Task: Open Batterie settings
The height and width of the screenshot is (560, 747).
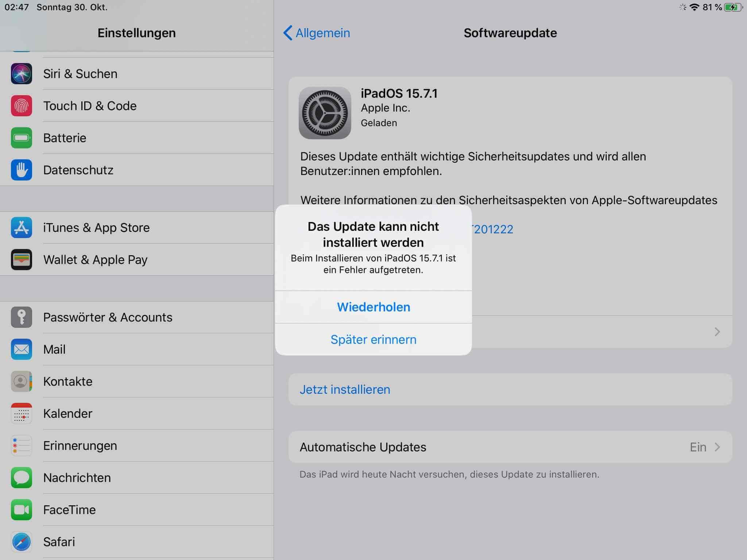Action: [x=137, y=138]
